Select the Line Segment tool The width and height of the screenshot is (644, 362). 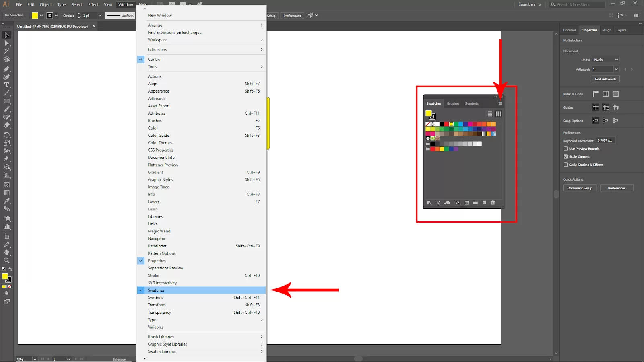pyautogui.click(x=6, y=93)
